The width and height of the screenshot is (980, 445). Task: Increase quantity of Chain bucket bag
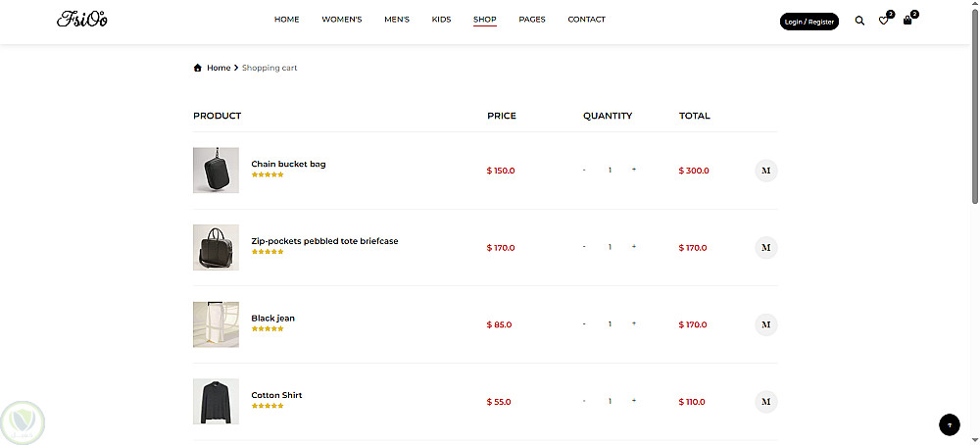tap(634, 170)
